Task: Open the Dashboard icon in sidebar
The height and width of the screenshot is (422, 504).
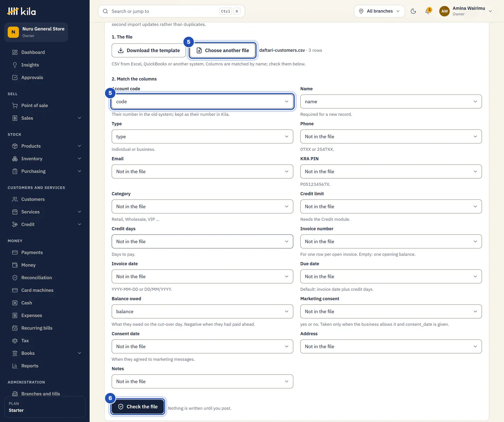Action: click(x=15, y=52)
